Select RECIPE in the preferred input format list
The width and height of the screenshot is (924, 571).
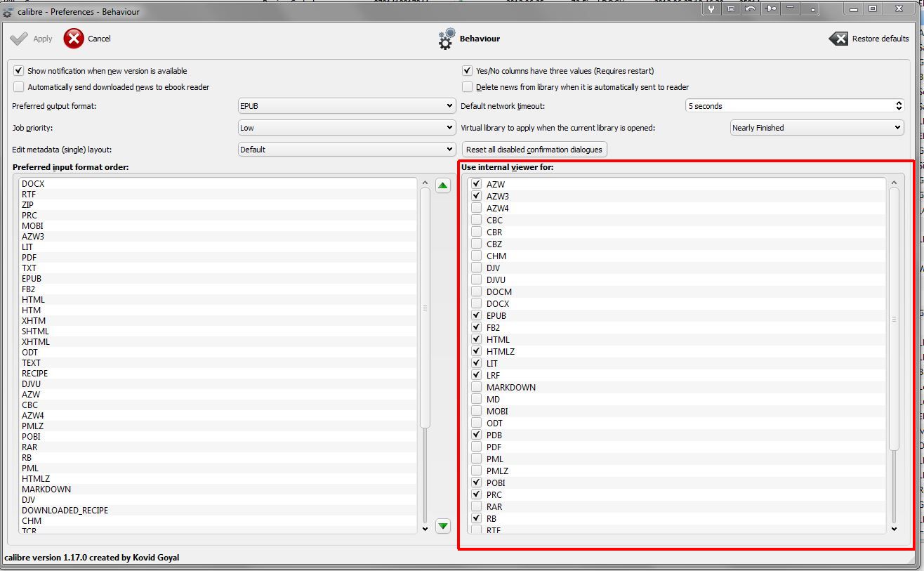click(x=218, y=374)
